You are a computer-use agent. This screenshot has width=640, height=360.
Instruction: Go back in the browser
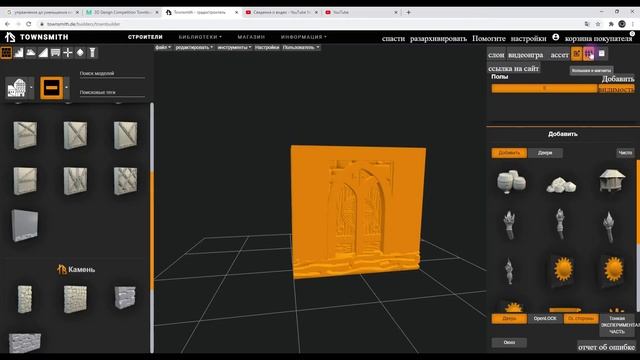click(7, 24)
